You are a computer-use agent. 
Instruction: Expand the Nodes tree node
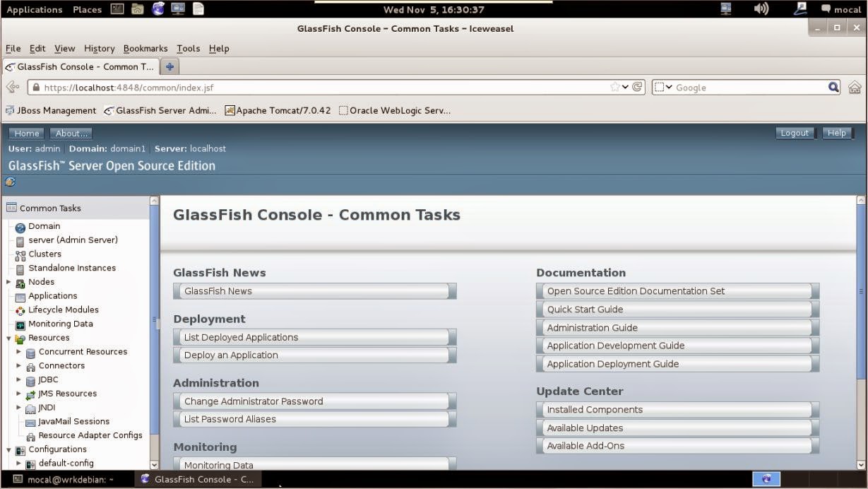pos(8,282)
